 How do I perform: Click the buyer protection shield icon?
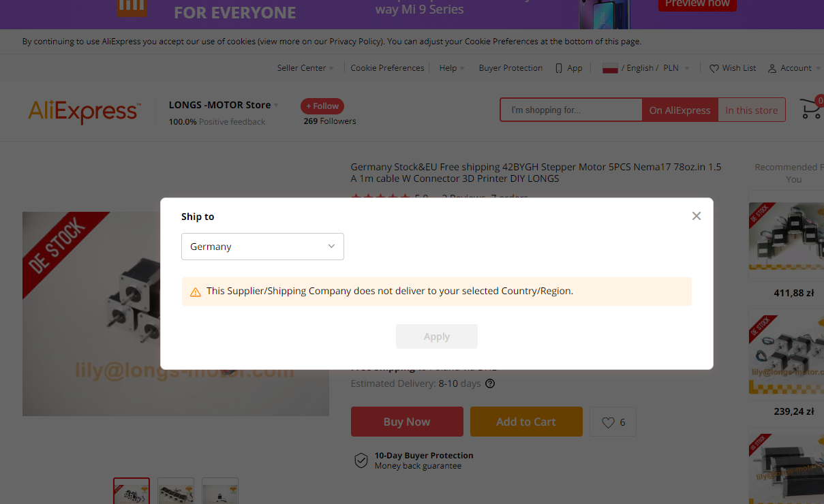tap(361, 460)
